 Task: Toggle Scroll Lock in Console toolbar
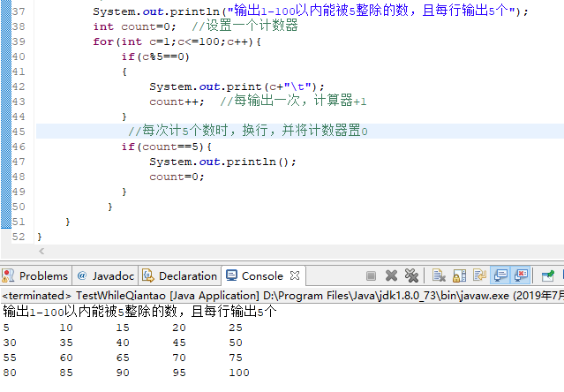(459, 275)
